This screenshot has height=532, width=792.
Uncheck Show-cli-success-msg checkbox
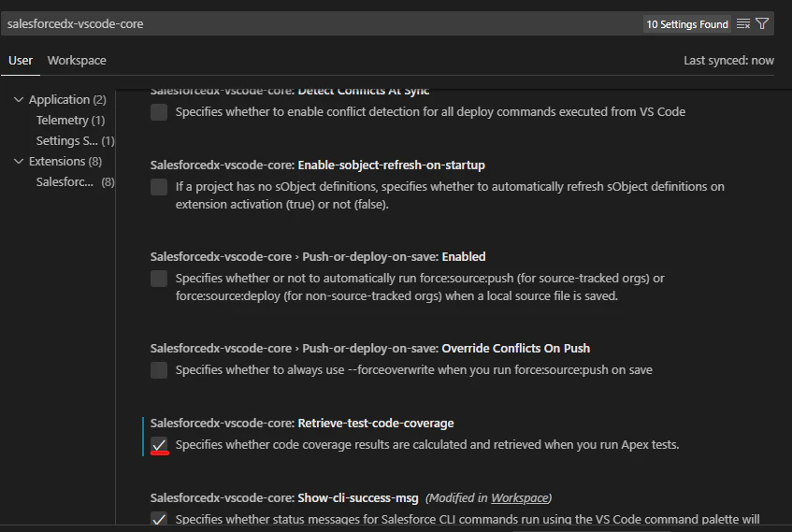pyautogui.click(x=159, y=519)
